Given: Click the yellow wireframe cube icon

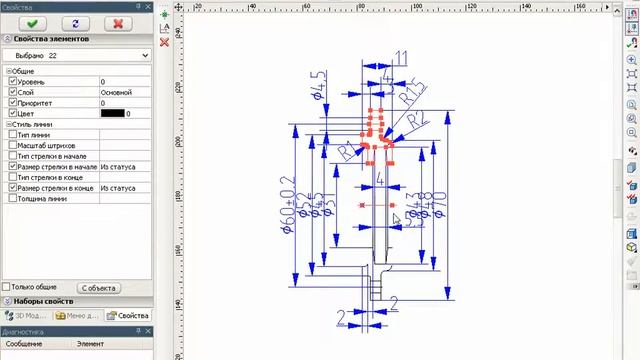Looking at the screenshot, I should coord(632,248).
